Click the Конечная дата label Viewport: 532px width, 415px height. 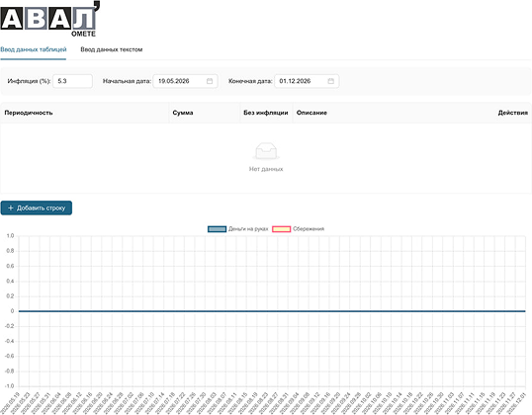(x=250, y=81)
